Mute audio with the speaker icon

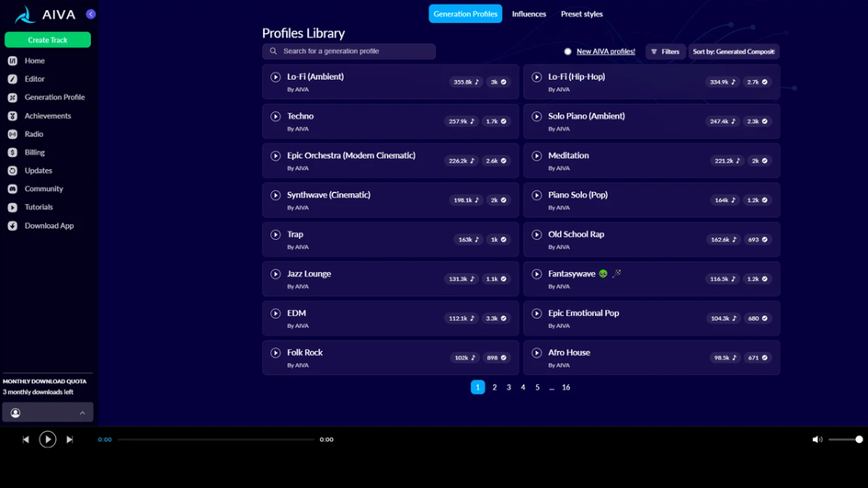coord(817,439)
